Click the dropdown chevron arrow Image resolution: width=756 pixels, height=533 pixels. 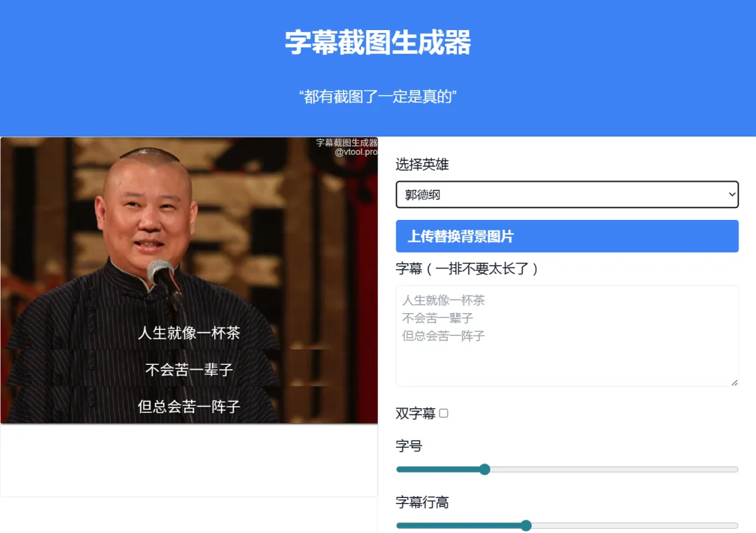pos(731,195)
